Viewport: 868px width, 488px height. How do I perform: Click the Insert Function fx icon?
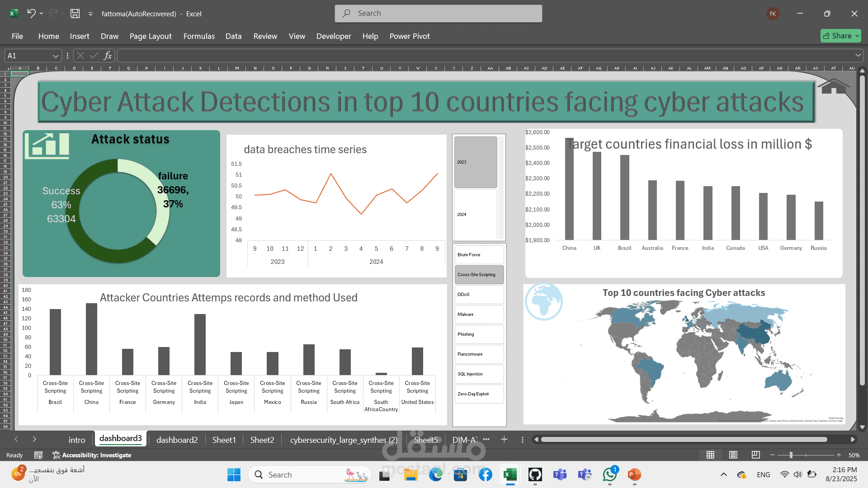coord(108,56)
